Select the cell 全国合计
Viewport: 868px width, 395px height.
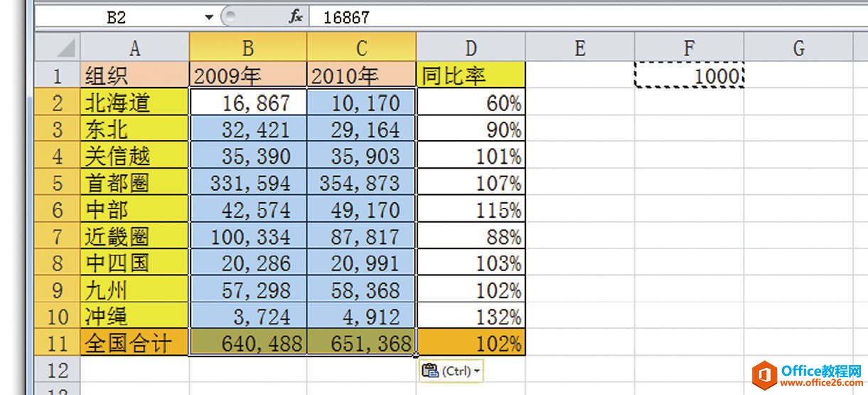coord(134,343)
